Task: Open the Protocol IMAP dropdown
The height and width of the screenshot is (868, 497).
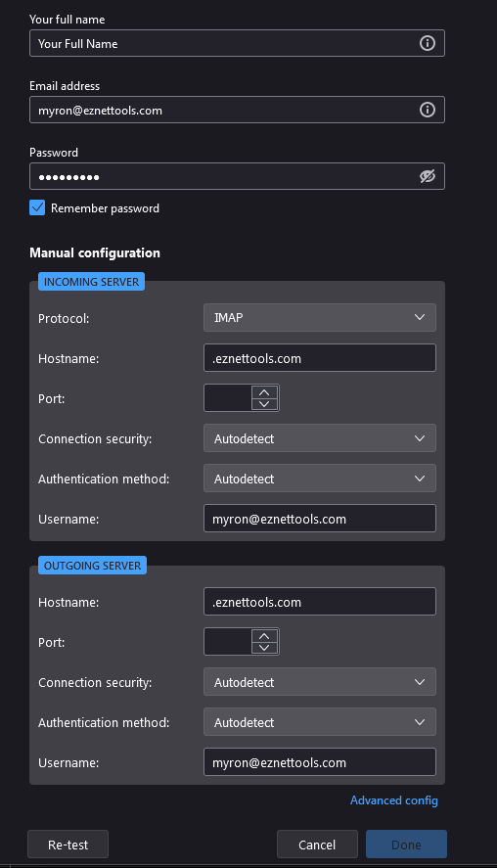Action: coord(320,317)
